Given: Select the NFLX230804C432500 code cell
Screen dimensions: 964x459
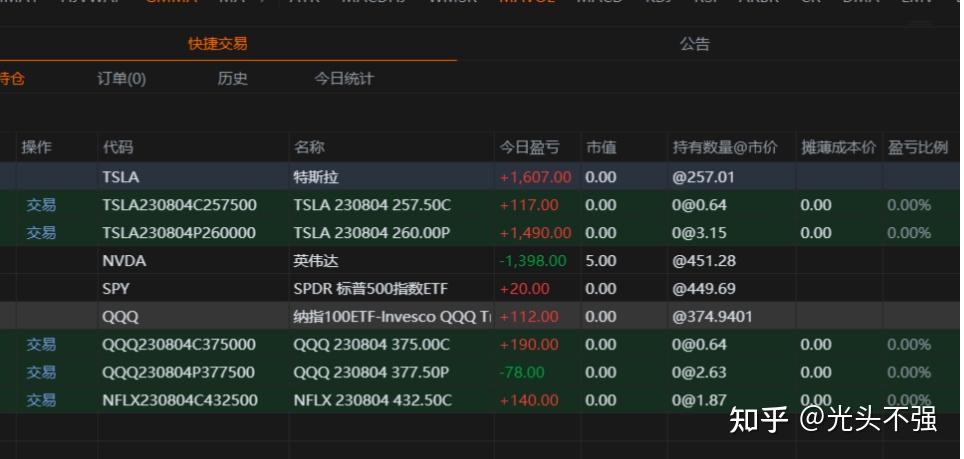Looking at the screenshot, I should point(180,400).
